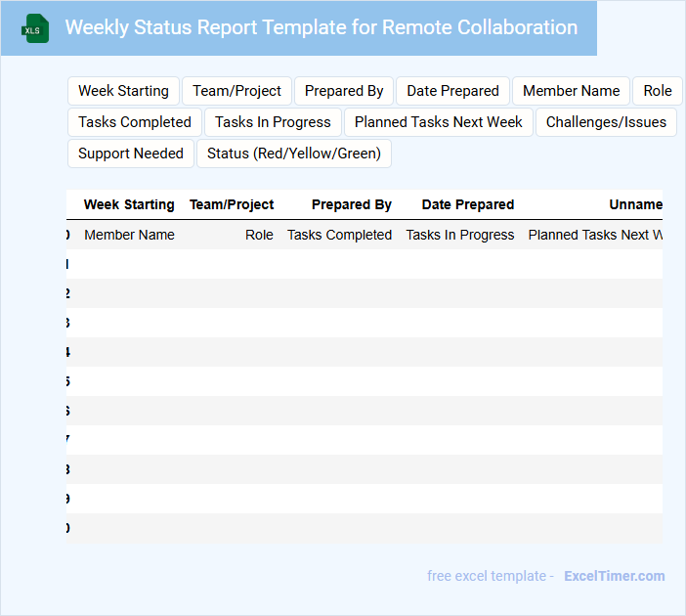
Task: Select the Prepared By column header
Action: pyautogui.click(x=351, y=204)
